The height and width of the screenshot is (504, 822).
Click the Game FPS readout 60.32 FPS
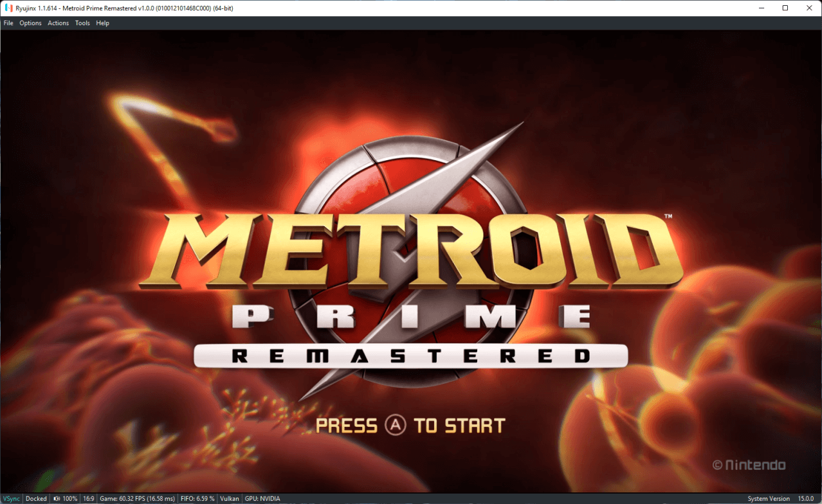(137, 499)
